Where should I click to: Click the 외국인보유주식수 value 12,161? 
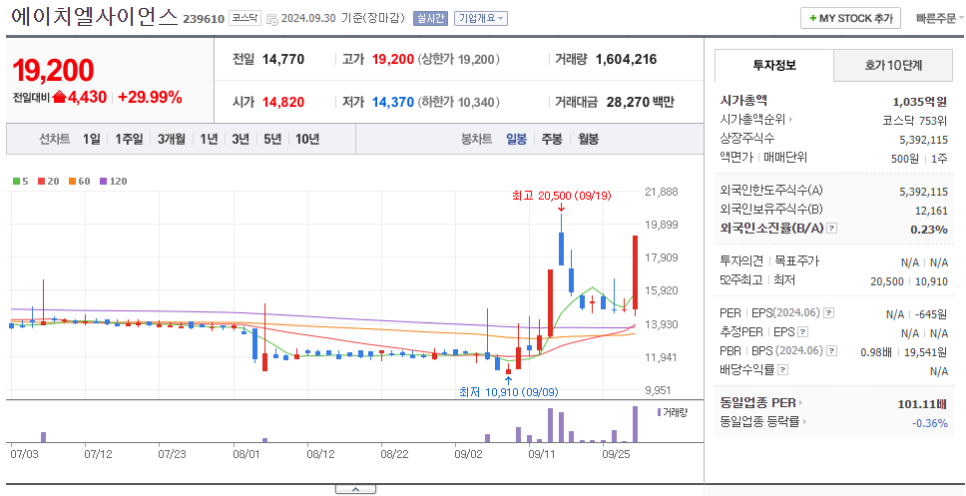point(931,211)
